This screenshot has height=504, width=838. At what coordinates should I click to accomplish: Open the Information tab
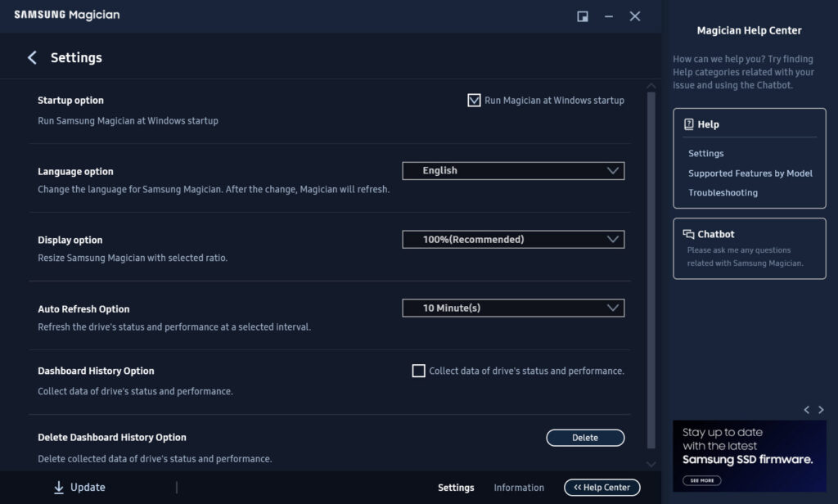coord(519,488)
